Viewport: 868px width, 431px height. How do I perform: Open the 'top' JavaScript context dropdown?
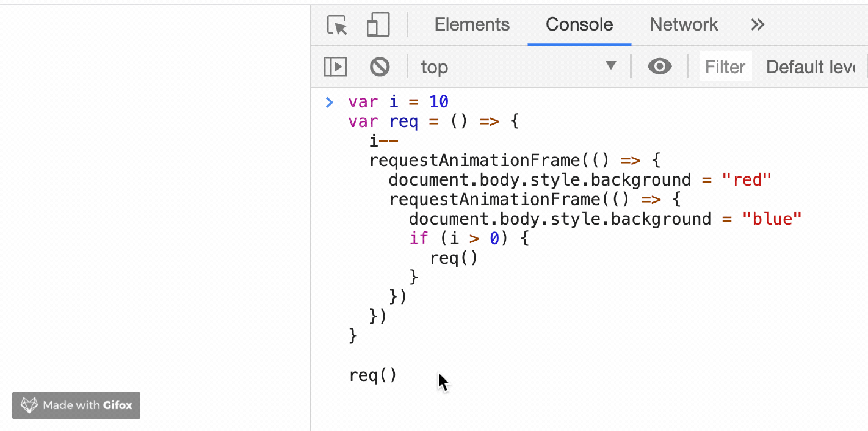click(518, 67)
